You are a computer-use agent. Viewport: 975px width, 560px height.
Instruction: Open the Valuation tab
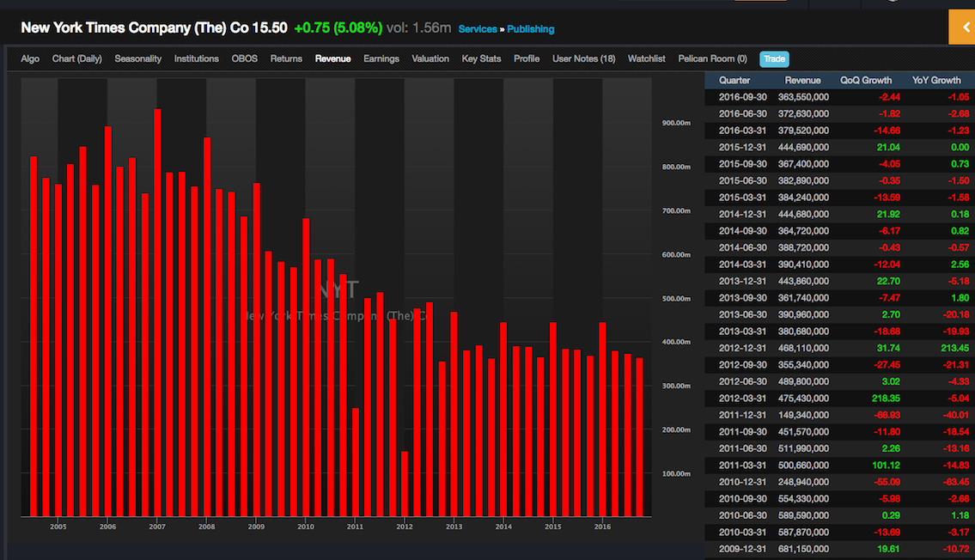click(x=430, y=58)
